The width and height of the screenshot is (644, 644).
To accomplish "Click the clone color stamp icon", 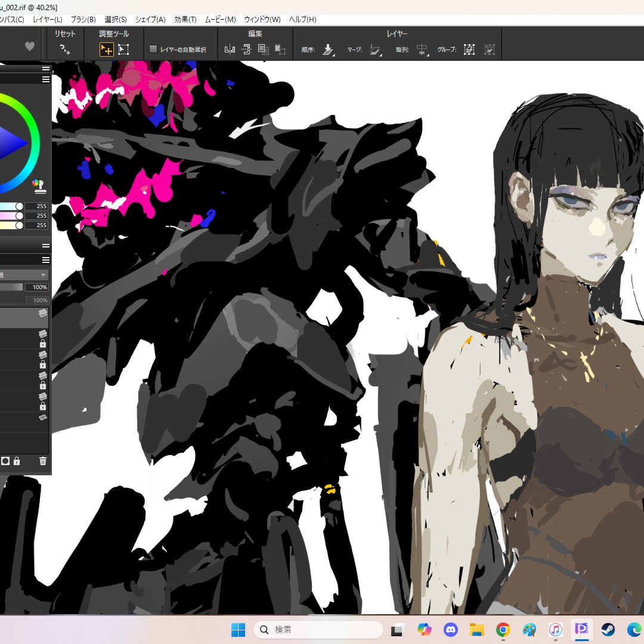I will tap(39, 187).
